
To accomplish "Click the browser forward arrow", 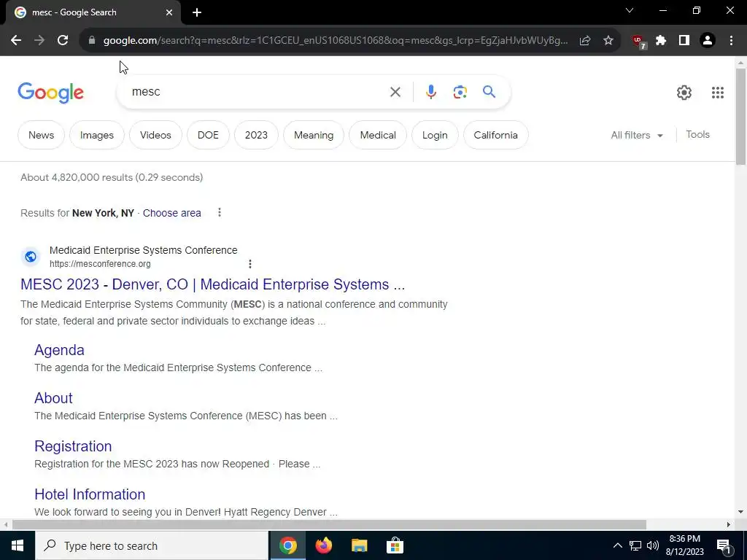I will tap(39, 41).
